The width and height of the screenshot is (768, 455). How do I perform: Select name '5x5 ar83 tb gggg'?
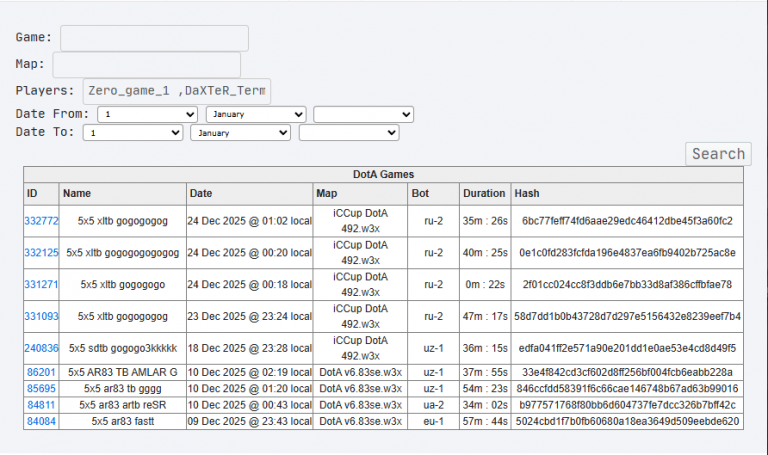point(122,388)
